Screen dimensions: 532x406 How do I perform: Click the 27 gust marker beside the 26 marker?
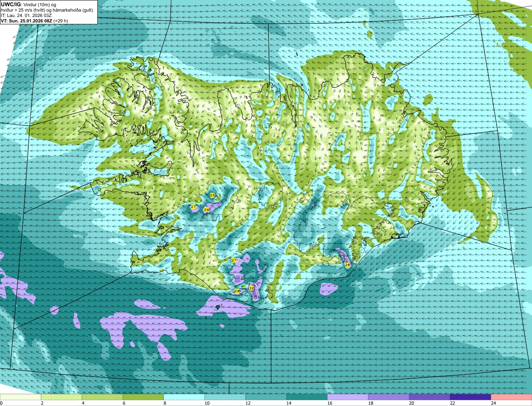point(193,206)
